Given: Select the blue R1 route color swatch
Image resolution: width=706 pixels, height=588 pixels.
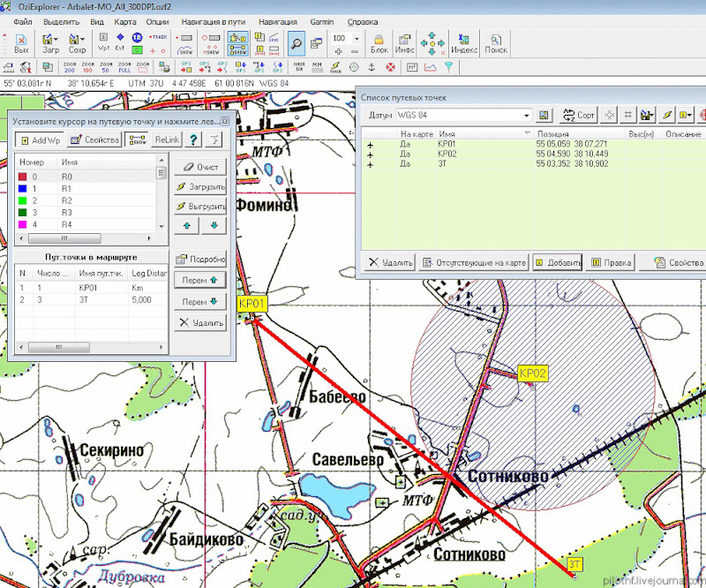Looking at the screenshot, I should (22, 189).
